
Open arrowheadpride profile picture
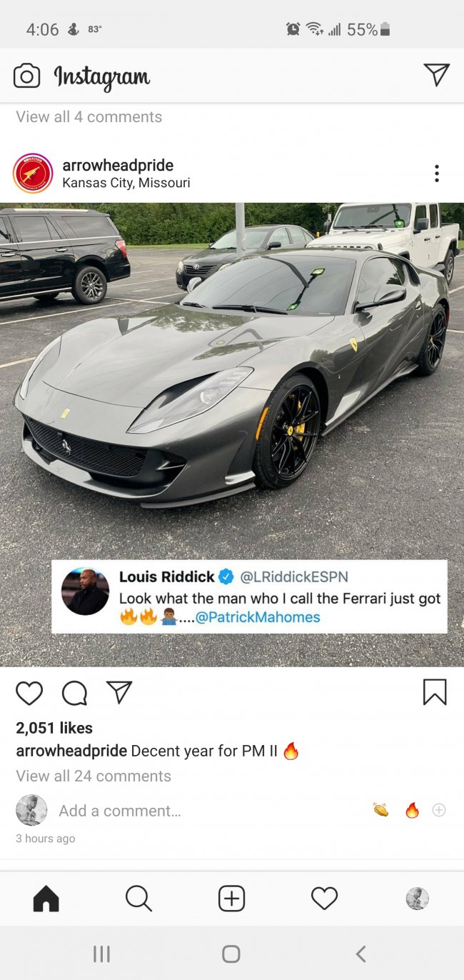(x=33, y=174)
